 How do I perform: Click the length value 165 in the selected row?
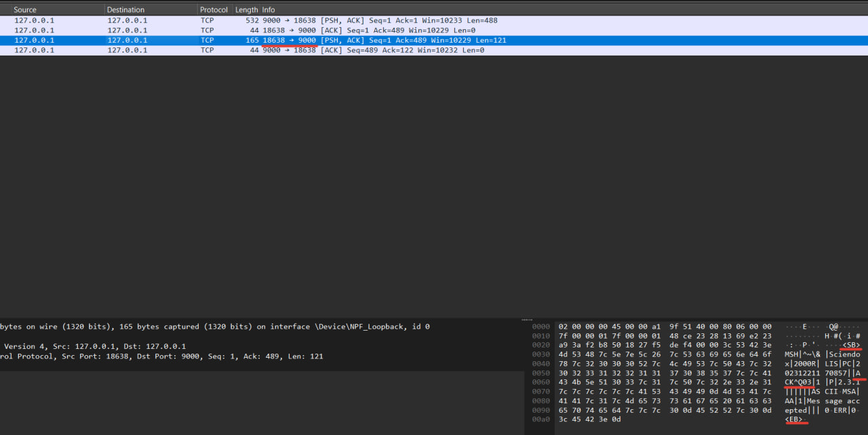point(252,40)
